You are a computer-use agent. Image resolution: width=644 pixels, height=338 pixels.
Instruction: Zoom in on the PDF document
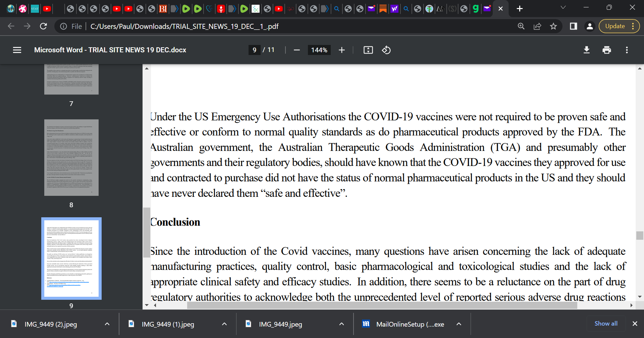coord(342,50)
